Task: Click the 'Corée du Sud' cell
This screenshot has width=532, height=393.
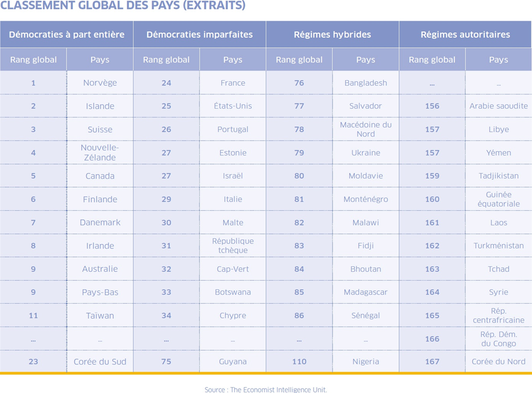Action: pos(100,362)
